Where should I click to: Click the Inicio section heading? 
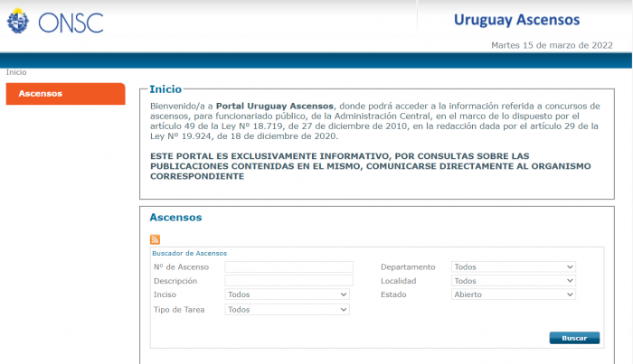click(165, 89)
